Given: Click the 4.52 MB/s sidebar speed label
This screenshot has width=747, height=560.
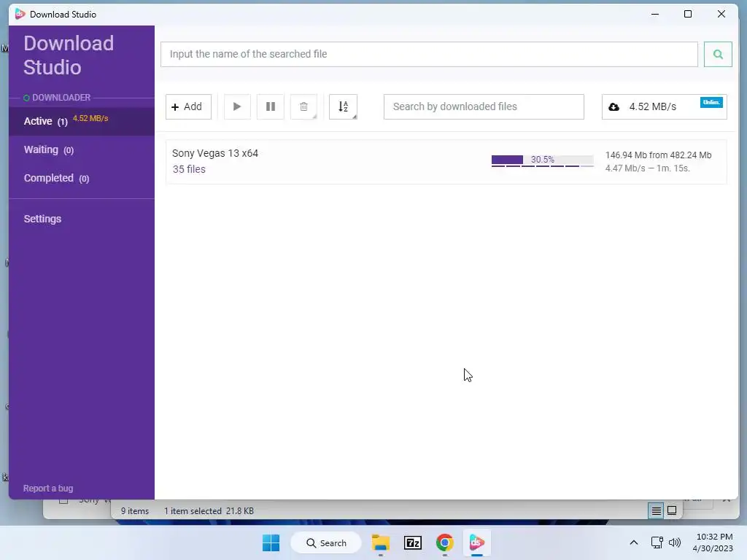Looking at the screenshot, I should (90, 118).
